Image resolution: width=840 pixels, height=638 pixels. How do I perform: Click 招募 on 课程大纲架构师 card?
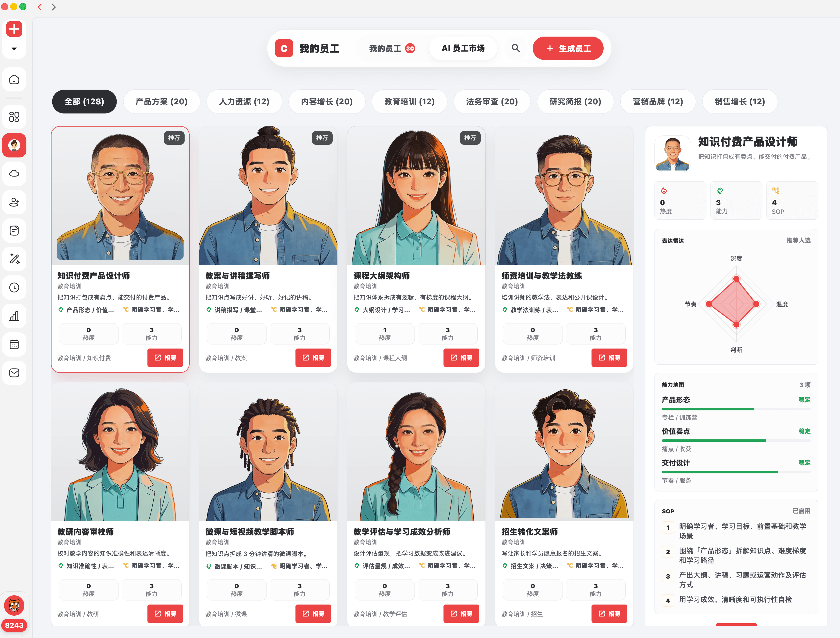coord(461,357)
